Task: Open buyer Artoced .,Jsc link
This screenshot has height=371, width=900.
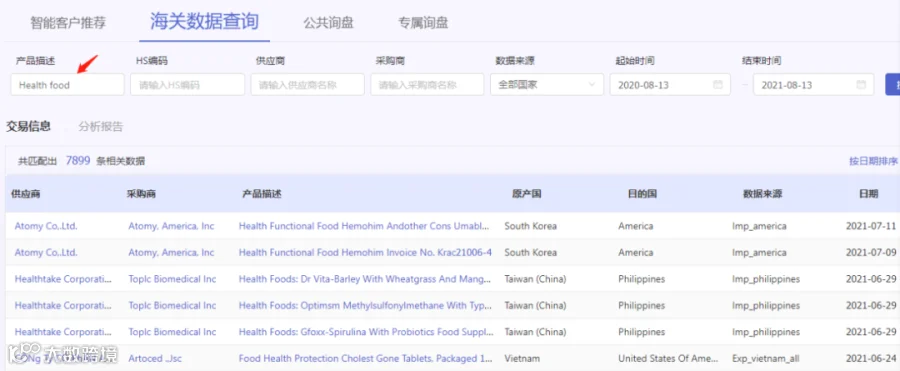Action: pos(154,358)
